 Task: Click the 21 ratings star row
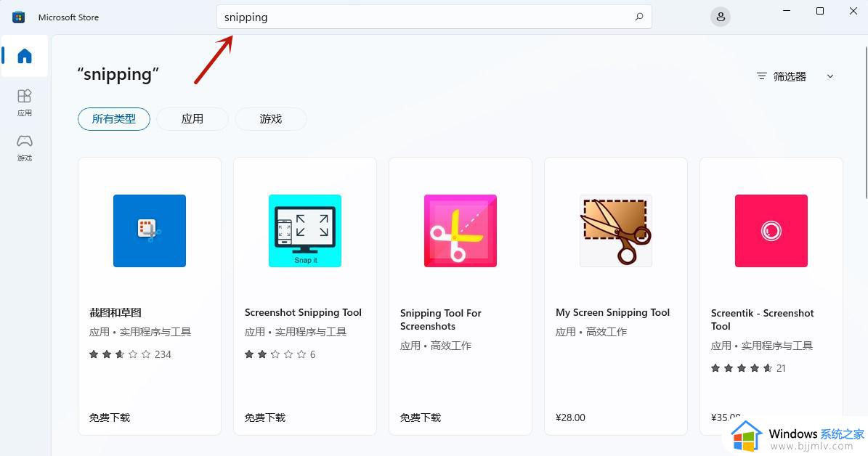pos(748,368)
